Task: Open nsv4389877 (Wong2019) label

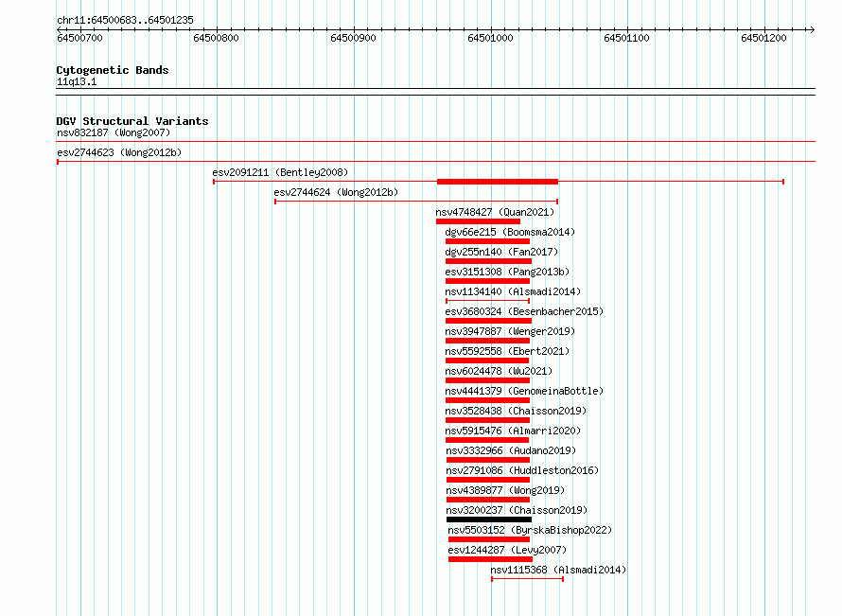Action: [505, 490]
